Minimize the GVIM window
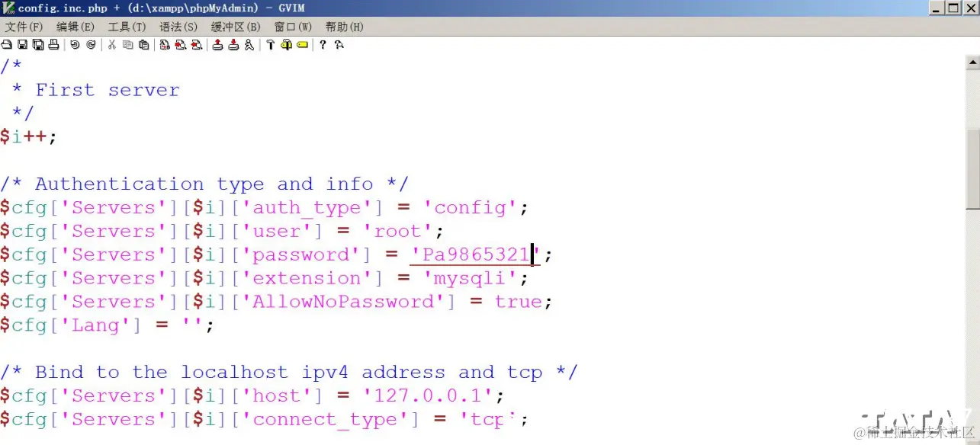This screenshot has height=445, width=980. click(938, 8)
